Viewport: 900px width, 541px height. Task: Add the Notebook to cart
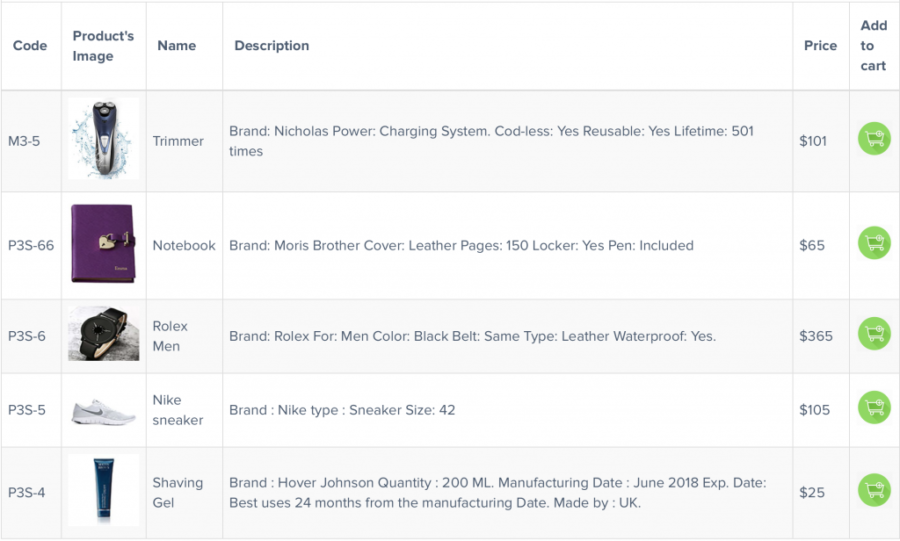click(x=874, y=243)
